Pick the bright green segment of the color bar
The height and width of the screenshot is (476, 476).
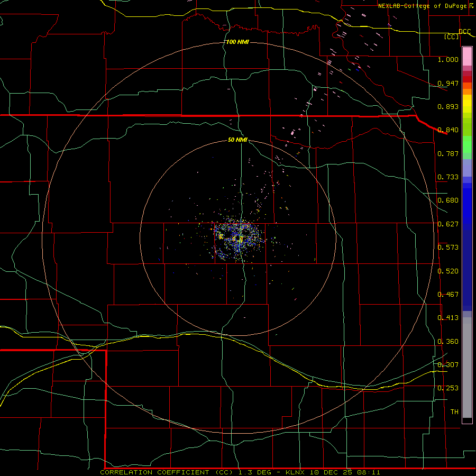tap(467, 144)
